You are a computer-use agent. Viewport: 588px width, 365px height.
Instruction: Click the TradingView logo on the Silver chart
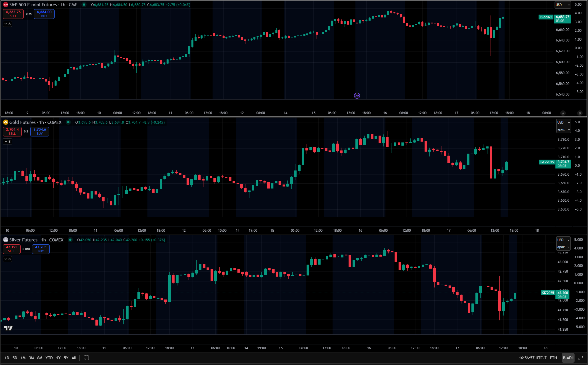click(8, 328)
